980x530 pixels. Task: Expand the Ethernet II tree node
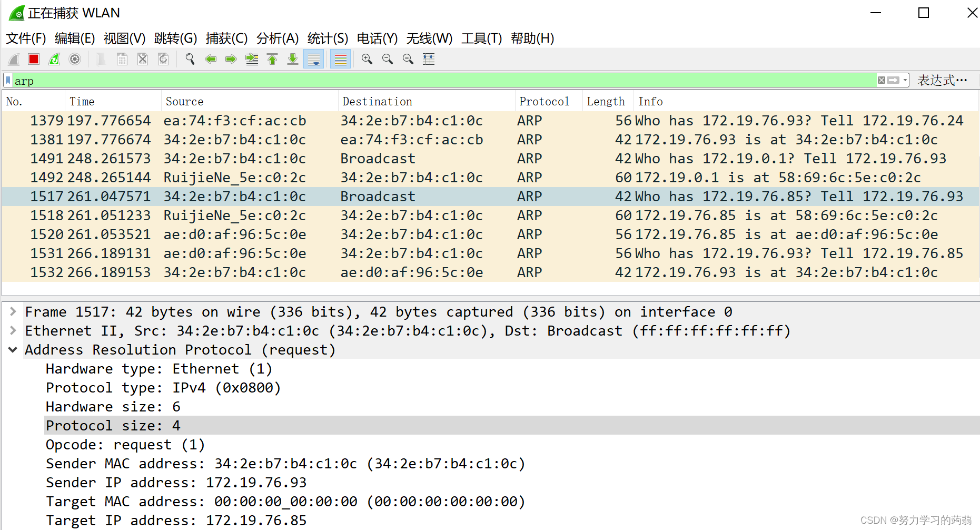point(13,330)
